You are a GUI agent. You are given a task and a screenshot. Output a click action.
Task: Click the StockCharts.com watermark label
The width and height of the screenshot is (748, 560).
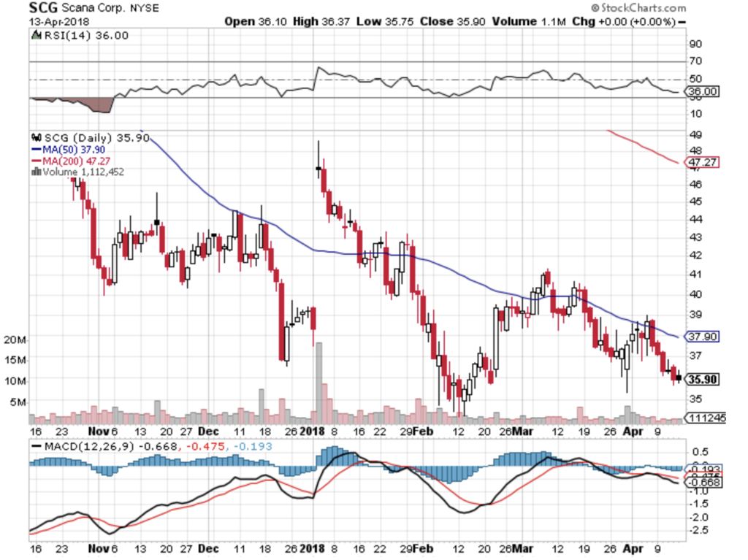click(638, 7)
